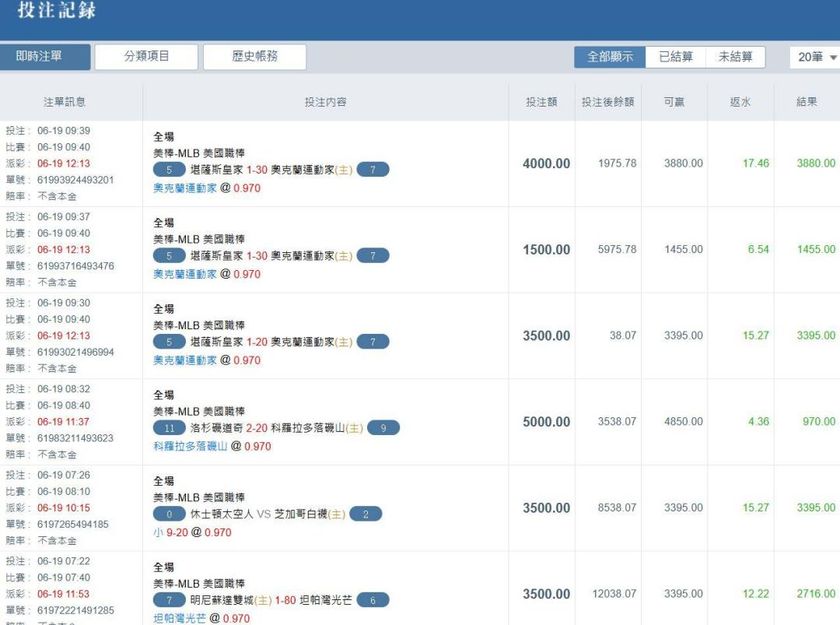Click the 返水 column header

[x=740, y=102]
